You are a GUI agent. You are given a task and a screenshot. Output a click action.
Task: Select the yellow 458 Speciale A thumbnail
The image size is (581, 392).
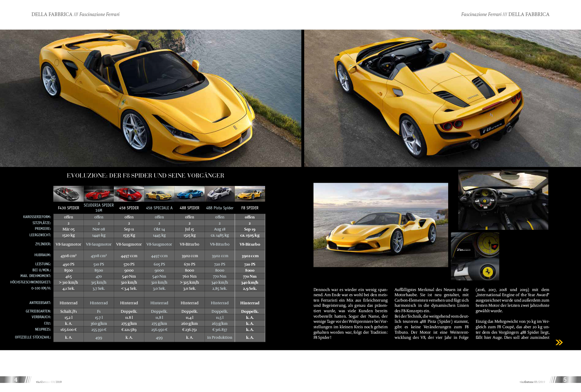159,194
